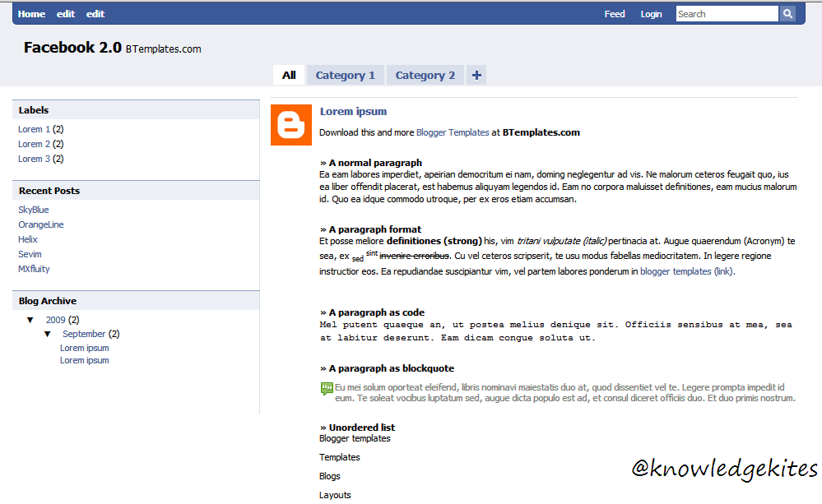Click the BTemplates.com subtitle beside blog title

[164, 49]
